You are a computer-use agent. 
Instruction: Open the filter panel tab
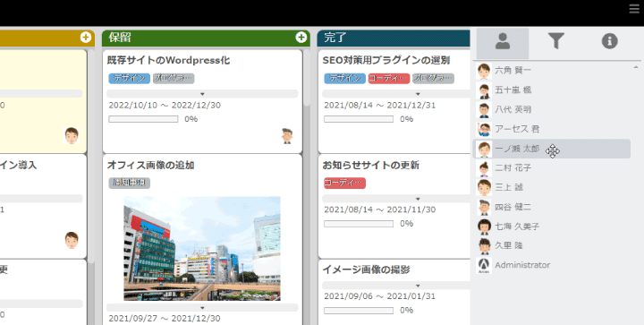(x=556, y=41)
